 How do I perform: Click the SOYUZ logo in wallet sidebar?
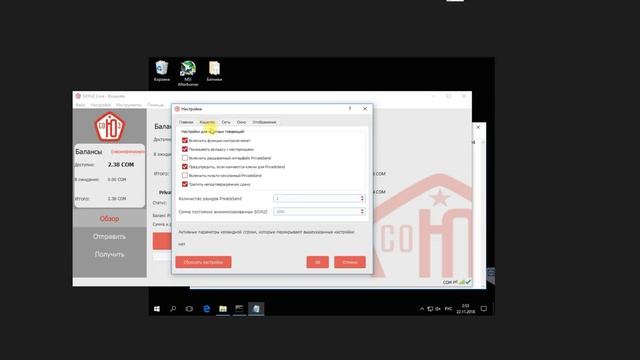109,127
